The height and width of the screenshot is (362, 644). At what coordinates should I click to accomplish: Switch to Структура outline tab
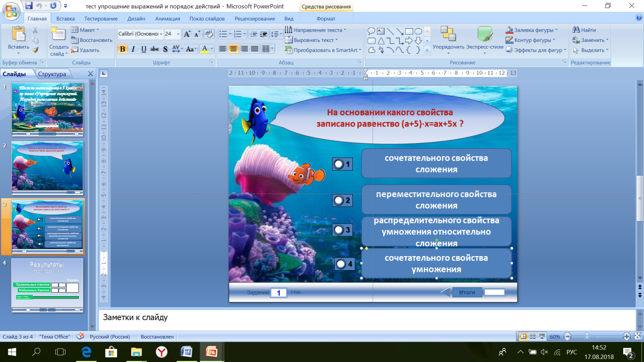[52, 74]
